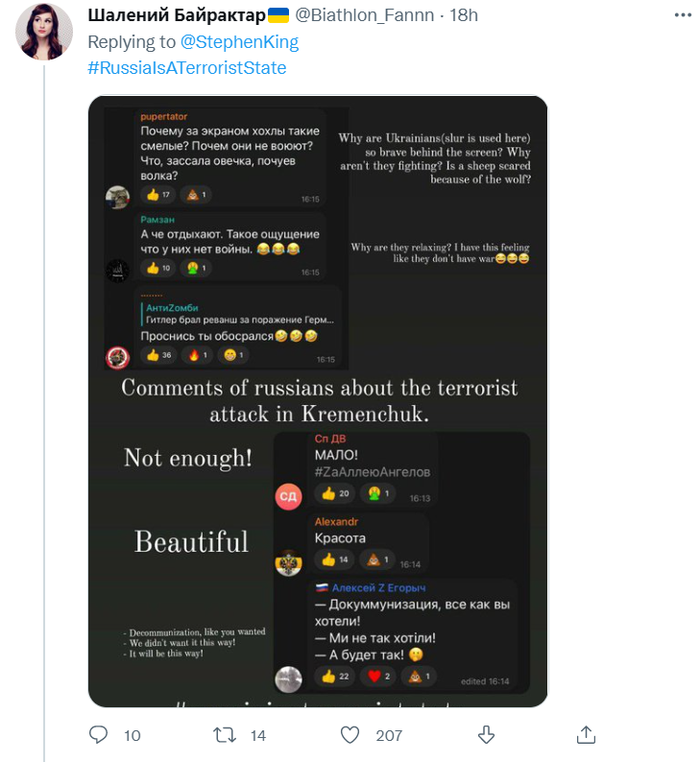
Task: Click the pupertator comment in image
Action: (x=229, y=158)
